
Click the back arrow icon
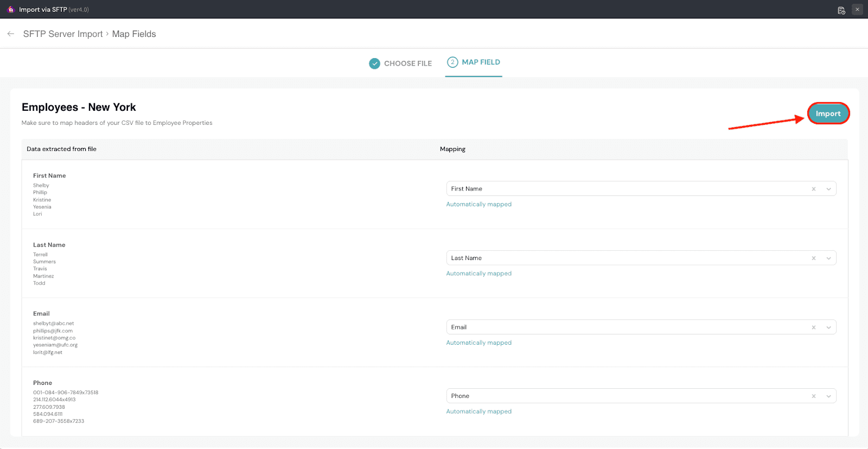click(x=11, y=34)
